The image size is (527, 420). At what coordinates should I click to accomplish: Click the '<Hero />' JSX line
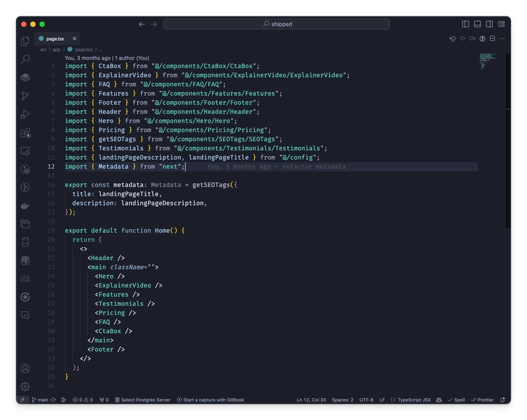pyautogui.click(x=110, y=276)
